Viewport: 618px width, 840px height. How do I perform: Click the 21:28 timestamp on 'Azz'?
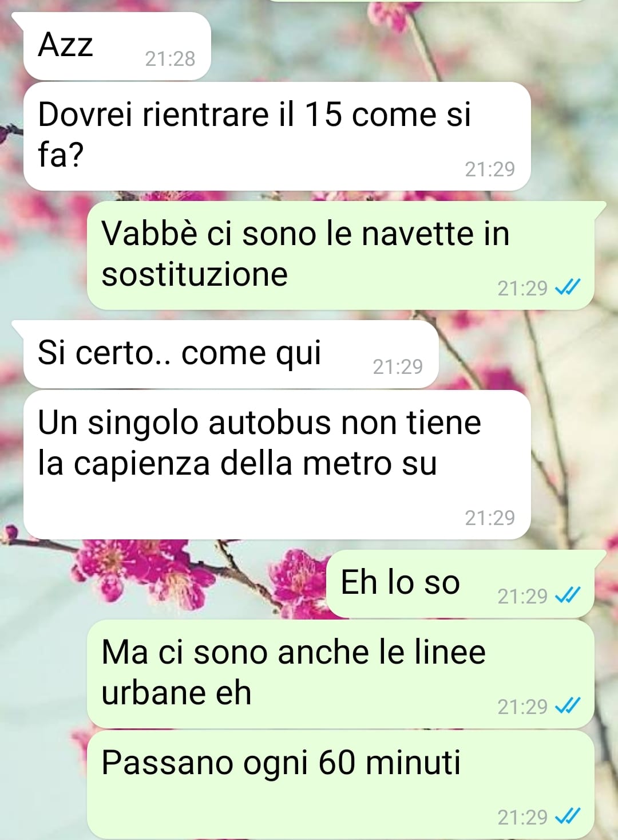click(170, 58)
